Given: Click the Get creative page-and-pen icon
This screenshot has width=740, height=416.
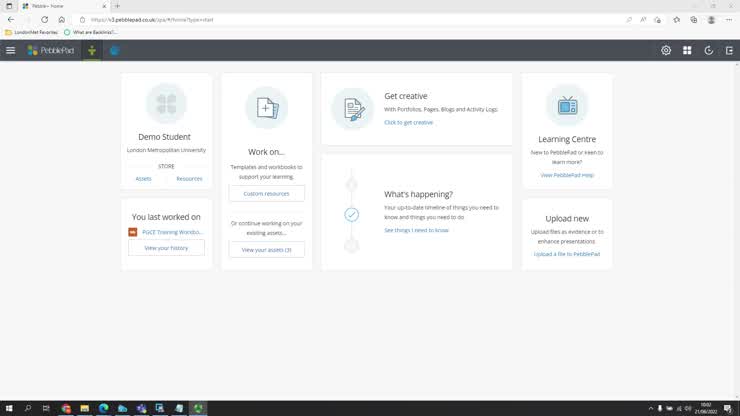Looking at the screenshot, I should pyautogui.click(x=353, y=109).
